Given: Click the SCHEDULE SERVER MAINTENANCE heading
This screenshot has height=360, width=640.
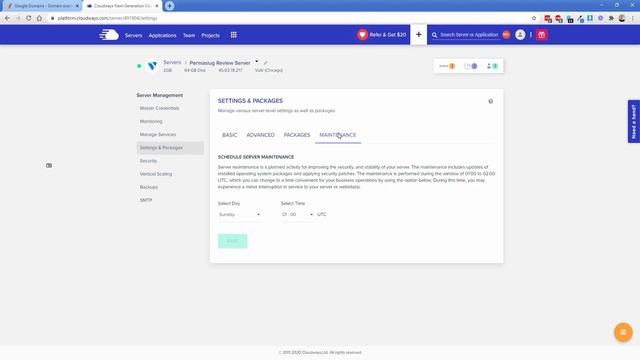Looking at the screenshot, I should 256,157.
